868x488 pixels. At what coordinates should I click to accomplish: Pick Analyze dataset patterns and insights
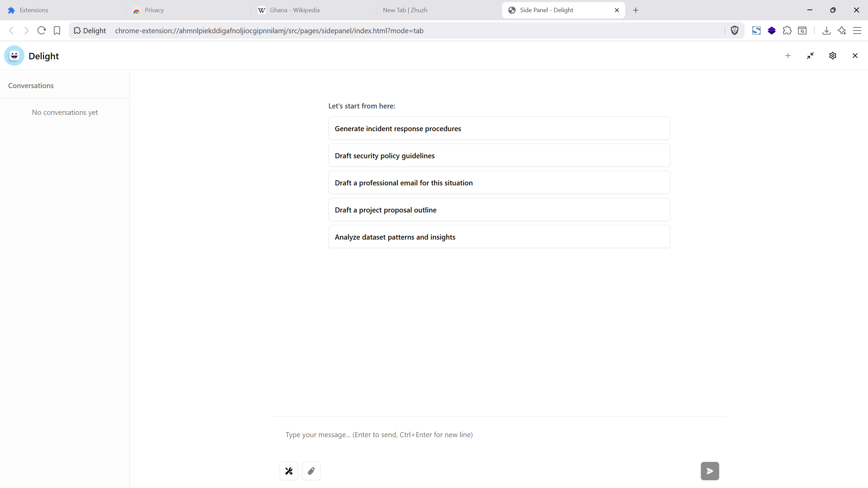pos(499,237)
